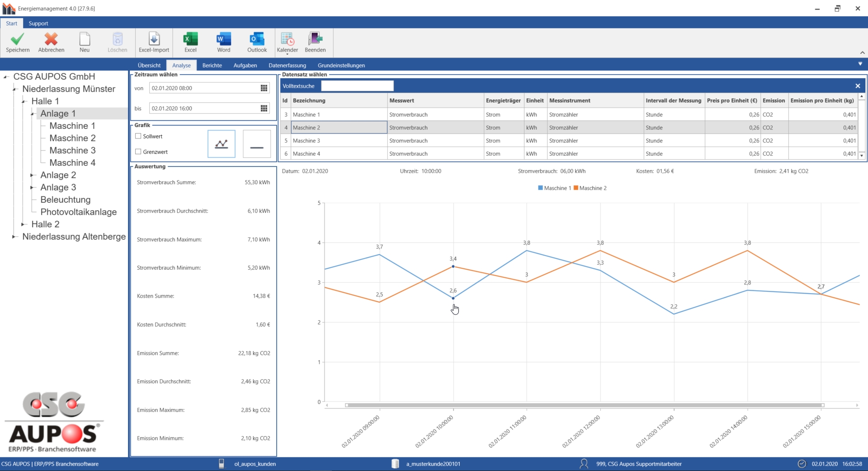Expand the Niederlassung Altenberge node
The height and width of the screenshot is (471, 868).
[14, 237]
